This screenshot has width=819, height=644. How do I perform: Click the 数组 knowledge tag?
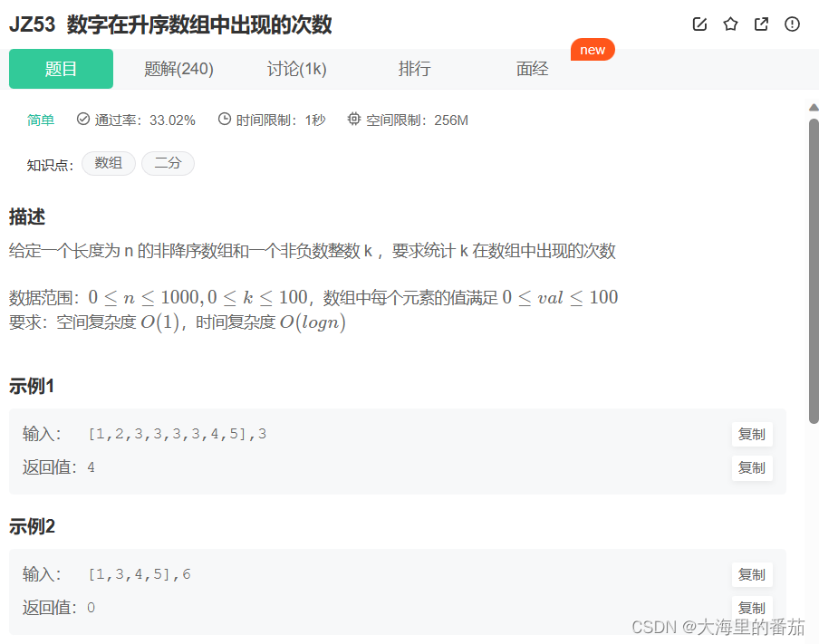(109, 163)
